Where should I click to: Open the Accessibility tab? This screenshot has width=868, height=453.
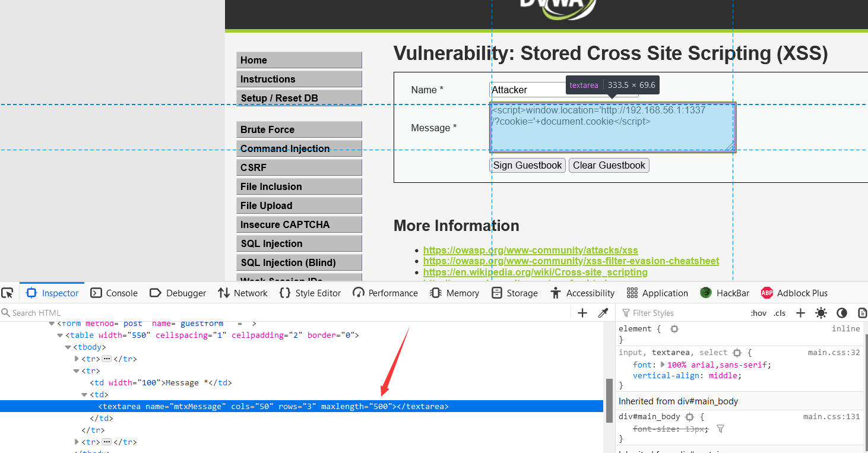[582, 293]
